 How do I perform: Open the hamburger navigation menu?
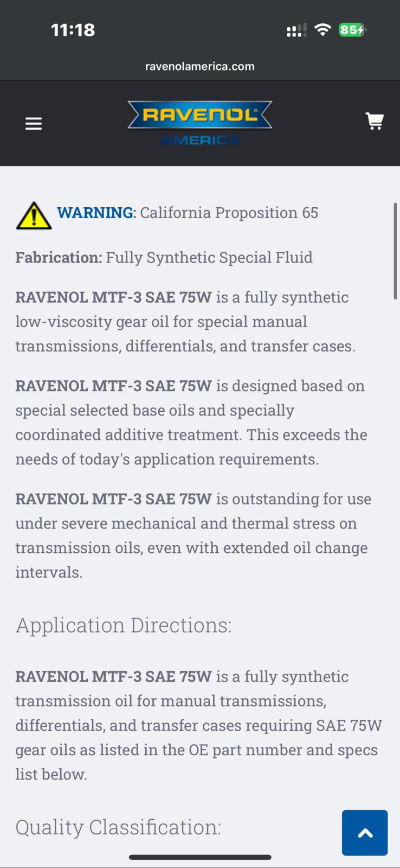[34, 124]
